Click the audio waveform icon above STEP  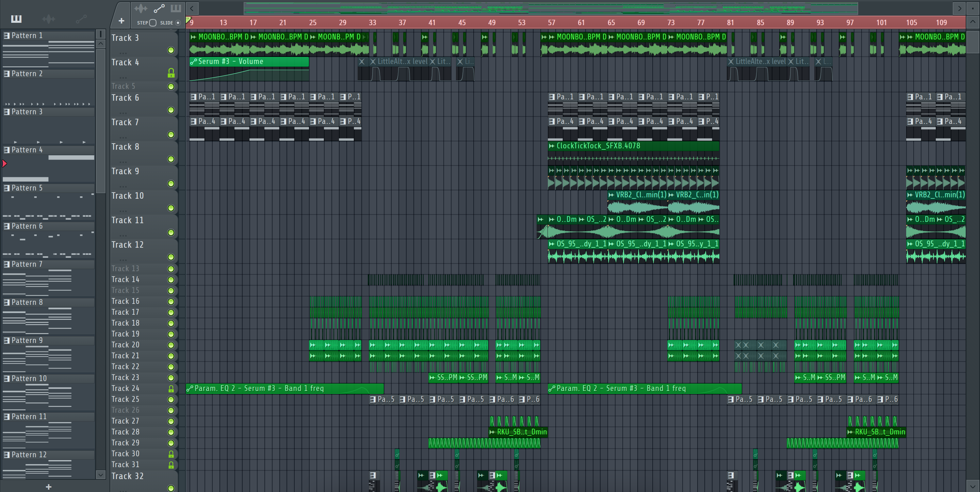click(141, 9)
